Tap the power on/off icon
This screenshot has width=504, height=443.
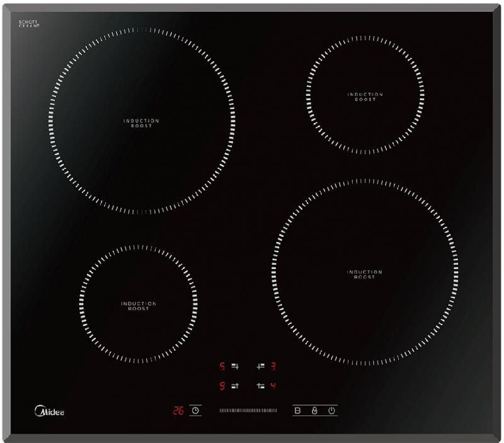click(x=331, y=410)
